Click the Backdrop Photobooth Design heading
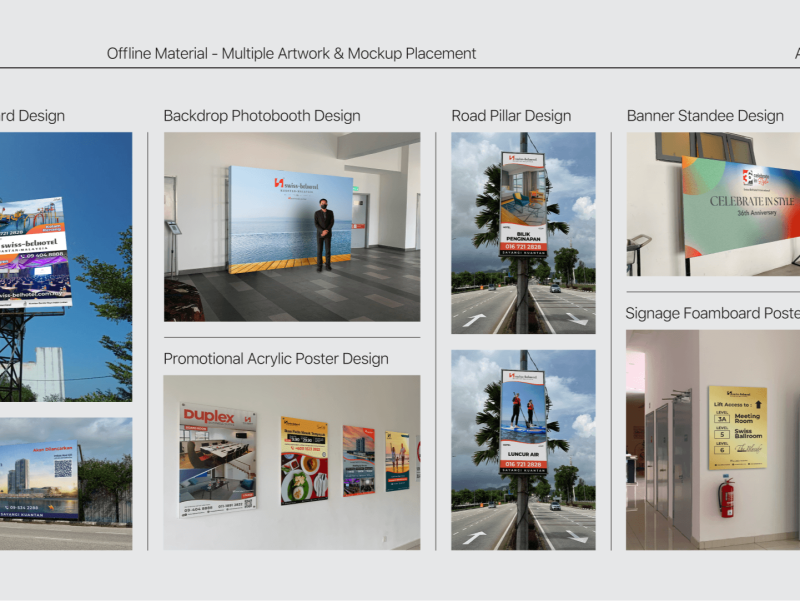This screenshot has width=800, height=601. coord(262,116)
